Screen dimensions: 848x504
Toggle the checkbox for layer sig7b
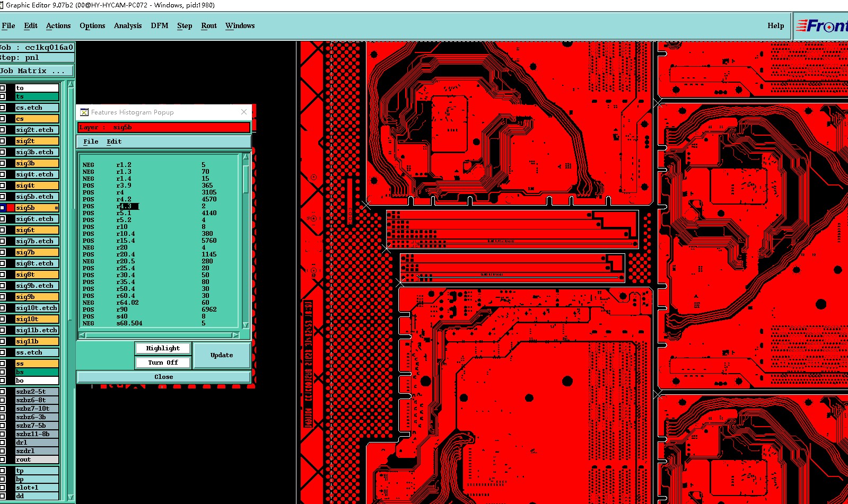point(3,252)
